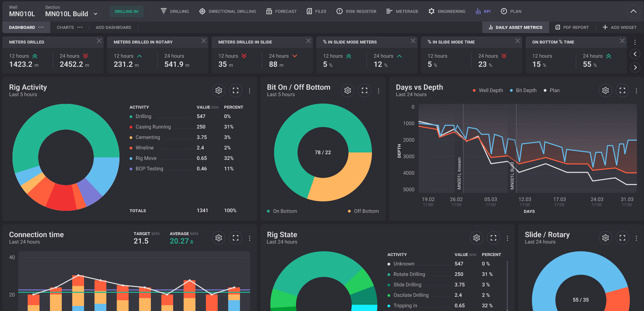Open the Risk Register menu
Image resolution: width=644 pixels, height=311 pixels.
[356, 11]
